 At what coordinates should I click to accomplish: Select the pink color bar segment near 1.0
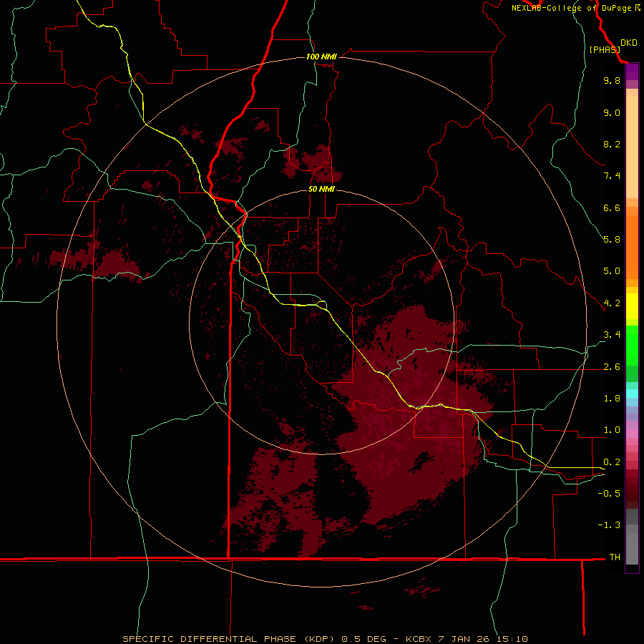click(632, 434)
